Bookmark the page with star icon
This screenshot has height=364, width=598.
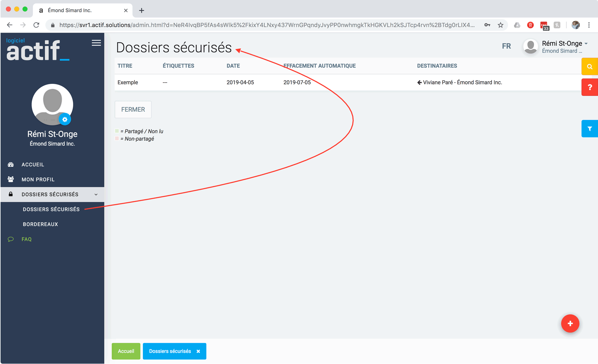[501, 25]
